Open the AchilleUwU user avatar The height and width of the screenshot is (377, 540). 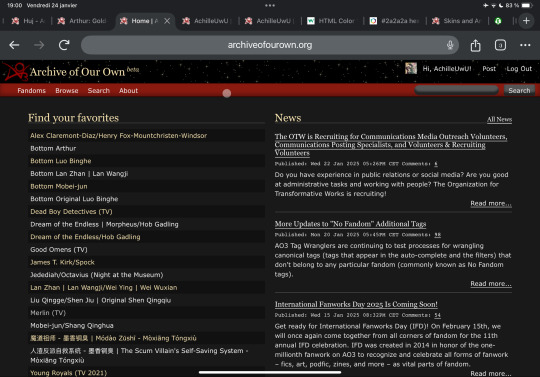click(411, 68)
